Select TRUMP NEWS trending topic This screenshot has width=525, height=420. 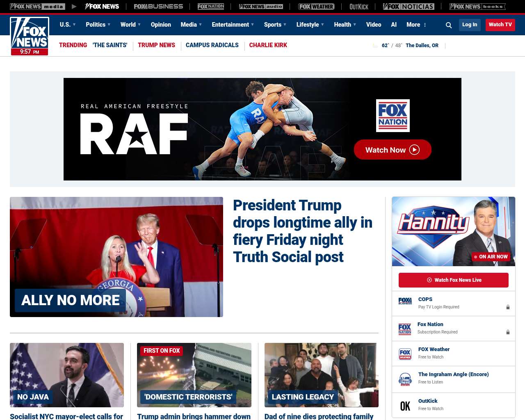point(156,45)
